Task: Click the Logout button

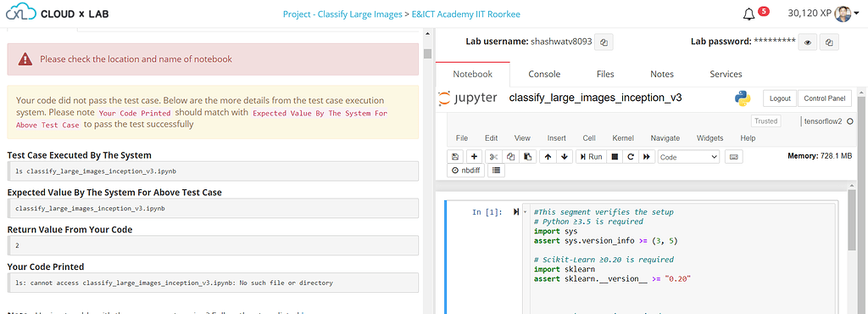Action: point(780,98)
